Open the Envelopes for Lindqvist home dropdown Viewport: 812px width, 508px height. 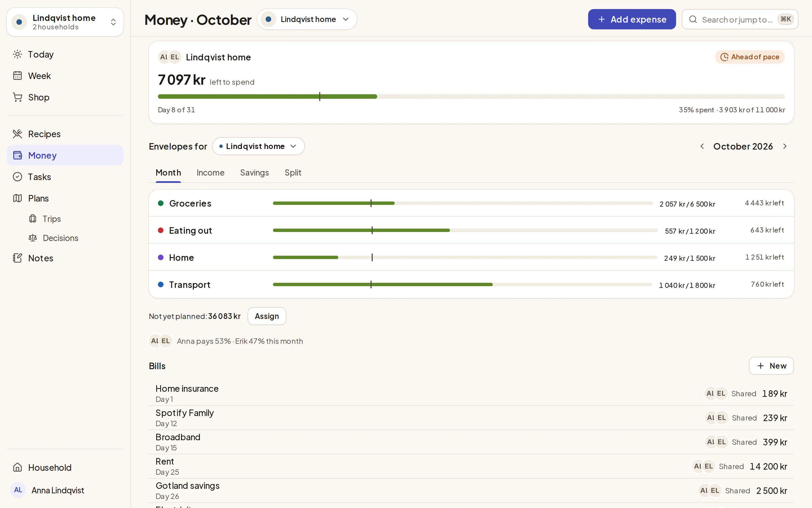pyautogui.click(x=258, y=146)
